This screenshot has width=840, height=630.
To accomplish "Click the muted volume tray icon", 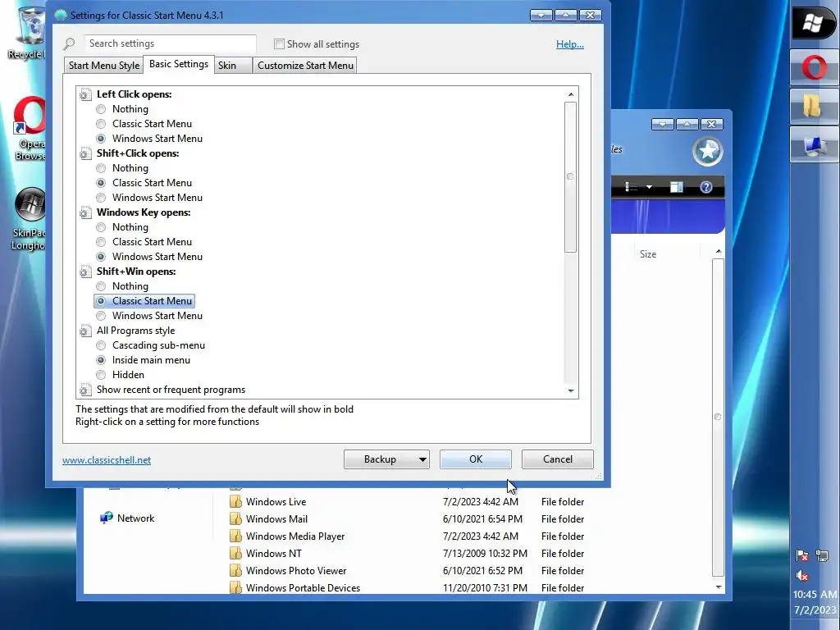I will [x=801, y=576].
